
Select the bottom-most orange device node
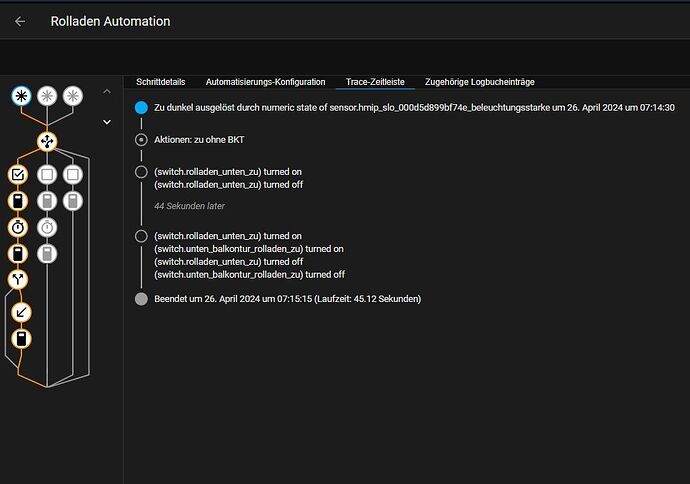click(21, 339)
